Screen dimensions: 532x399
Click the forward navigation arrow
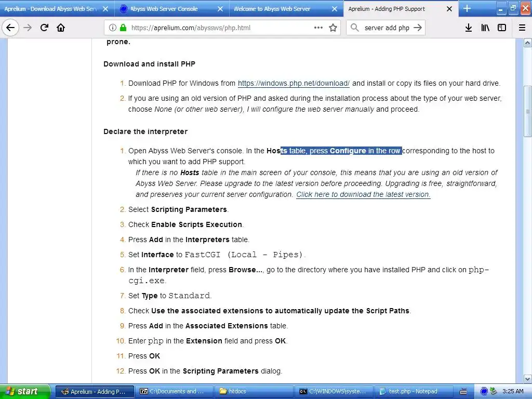coord(28,28)
